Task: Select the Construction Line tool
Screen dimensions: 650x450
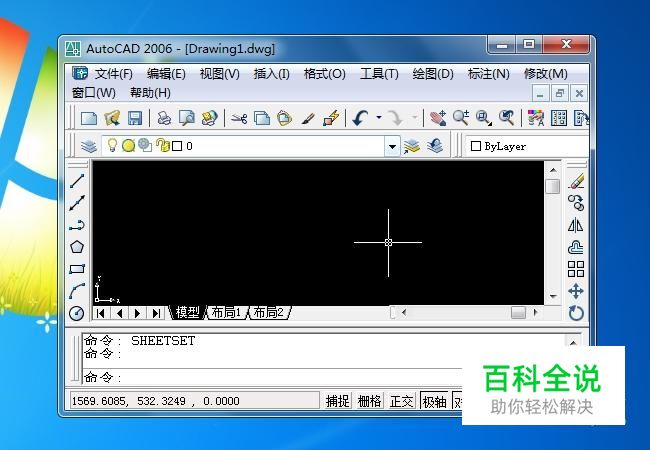Action: tap(77, 203)
